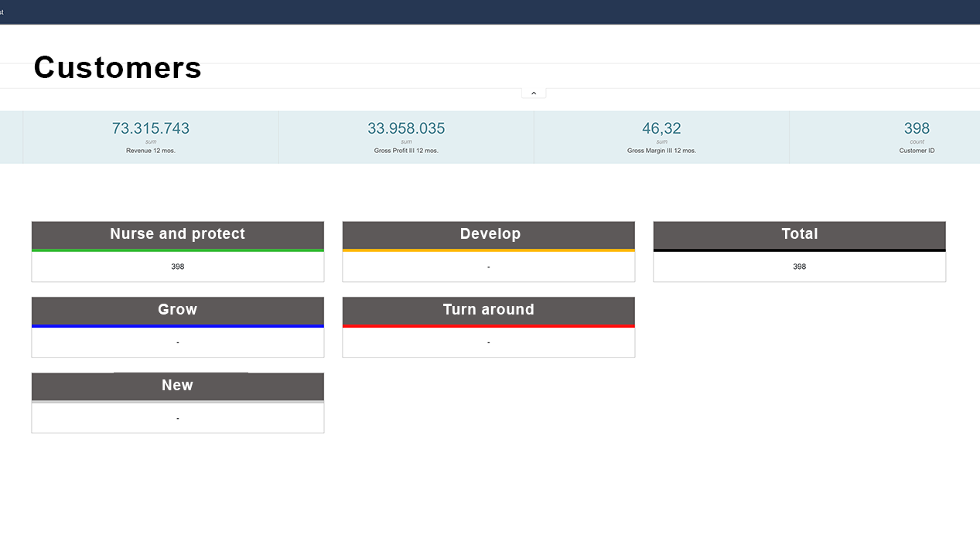Viewport: 980px width, 551px height.
Task: Open the New segment header
Action: coord(178,386)
